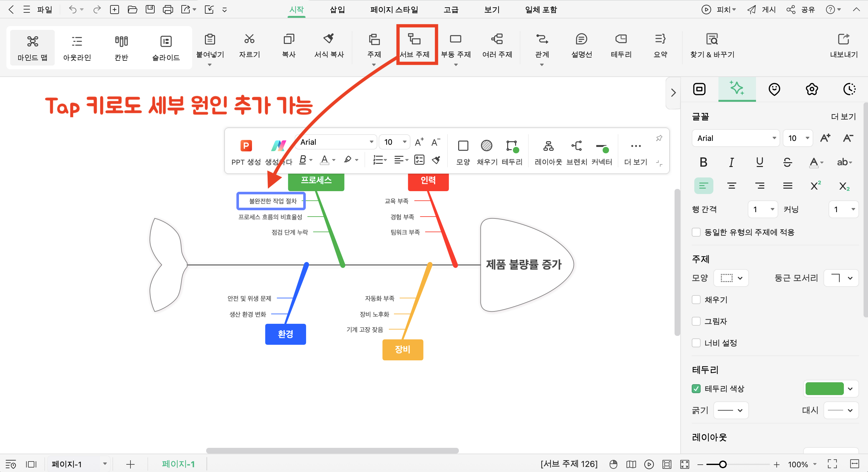Open the 파일 menu

click(x=45, y=10)
